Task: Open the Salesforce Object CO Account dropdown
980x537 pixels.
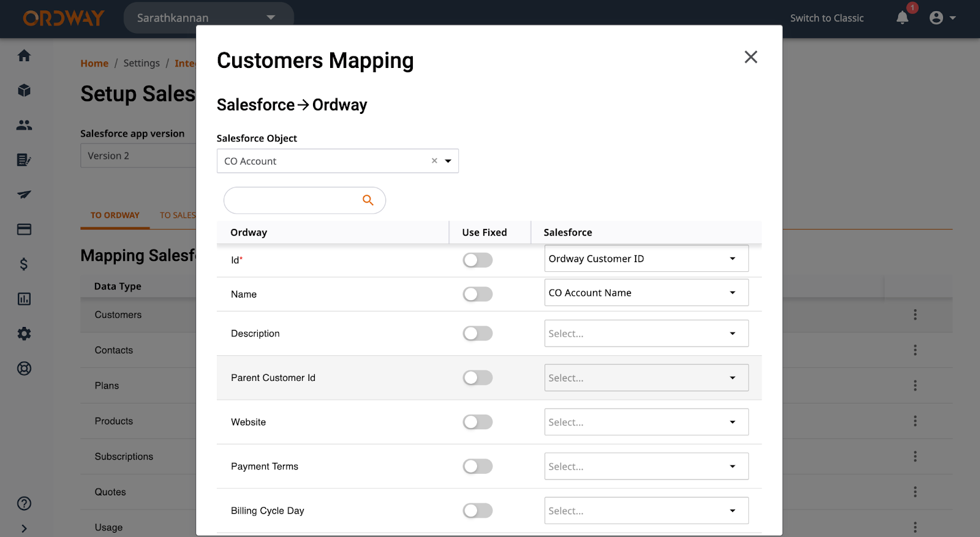Action: click(x=337, y=161)
